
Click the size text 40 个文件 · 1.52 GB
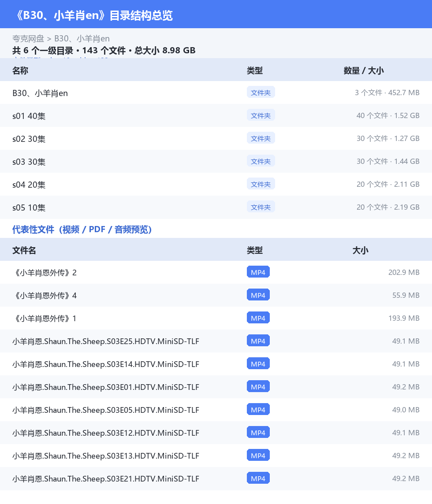(388, 115)
